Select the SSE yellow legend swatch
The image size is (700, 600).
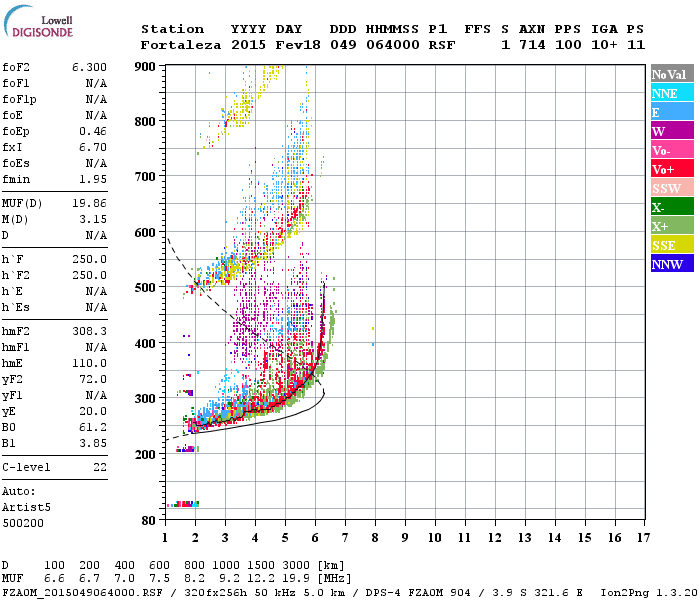(x=672, y=245)
